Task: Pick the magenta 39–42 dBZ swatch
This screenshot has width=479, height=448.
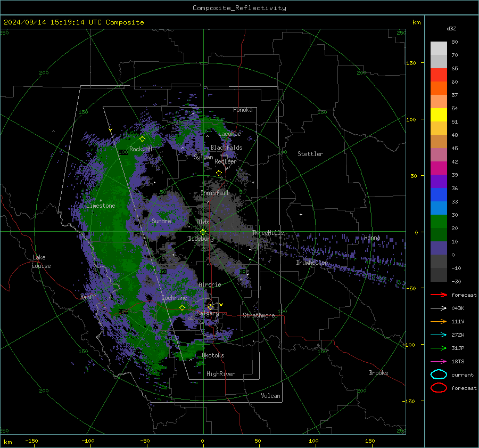Action: [439, 168]
